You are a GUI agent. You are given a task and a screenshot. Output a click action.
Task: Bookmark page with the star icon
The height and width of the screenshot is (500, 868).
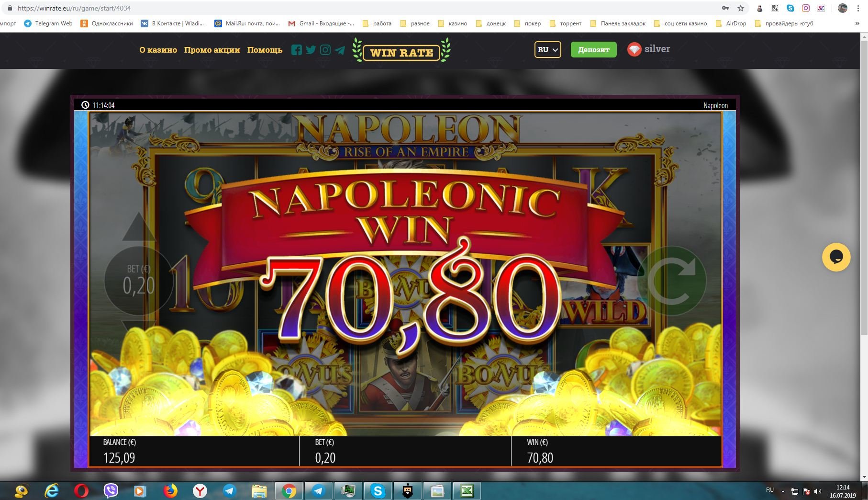740,8
